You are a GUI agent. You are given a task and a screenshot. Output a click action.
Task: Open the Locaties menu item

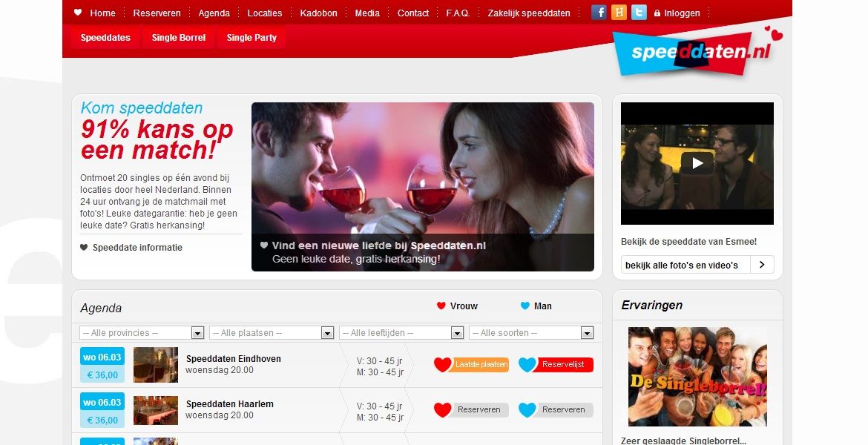pos(265,13)
